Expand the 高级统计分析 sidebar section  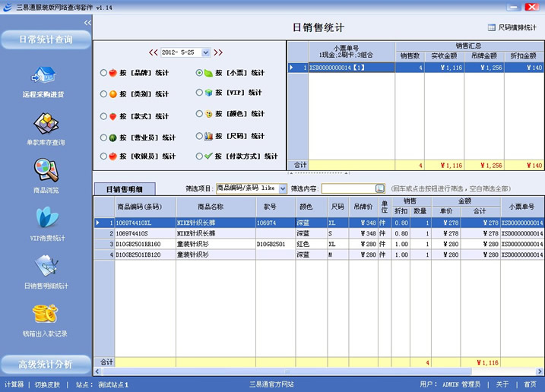coord(46,364)
